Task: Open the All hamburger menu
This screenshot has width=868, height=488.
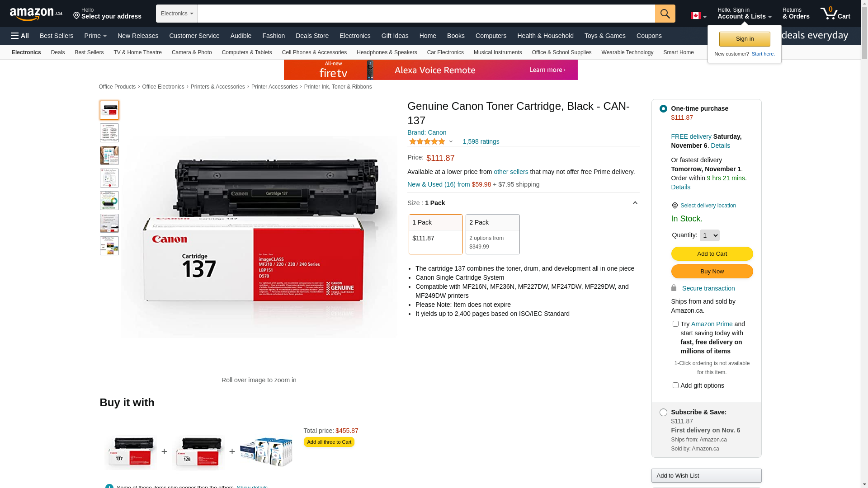Action: (20, 36)
